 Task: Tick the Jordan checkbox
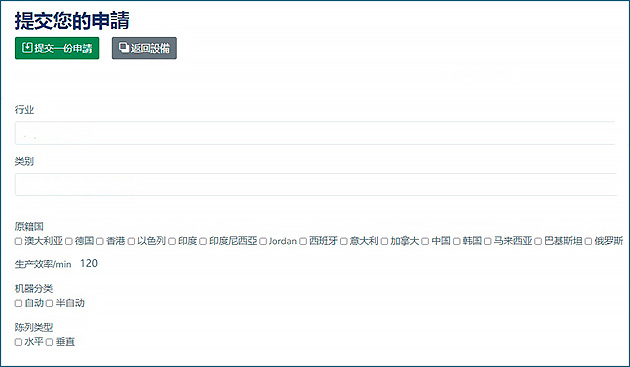pos(263,241)
